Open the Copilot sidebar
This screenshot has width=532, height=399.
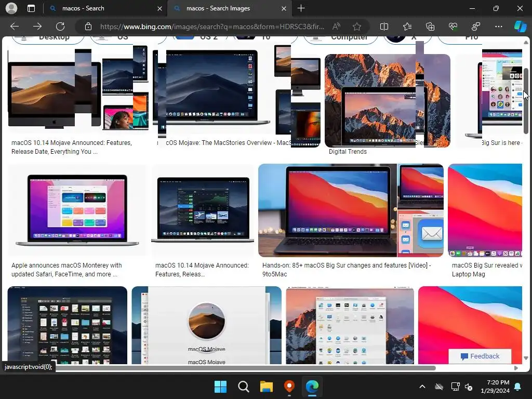[521, 26]
